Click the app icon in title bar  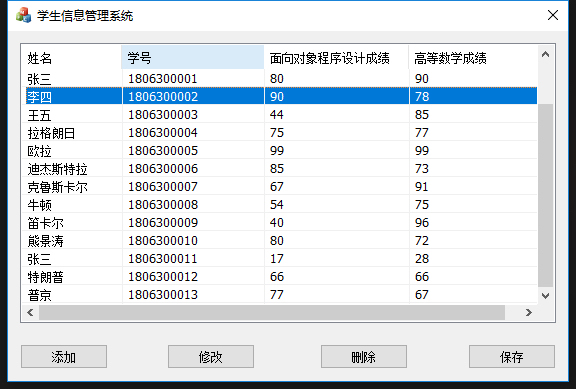coord(24,15)
